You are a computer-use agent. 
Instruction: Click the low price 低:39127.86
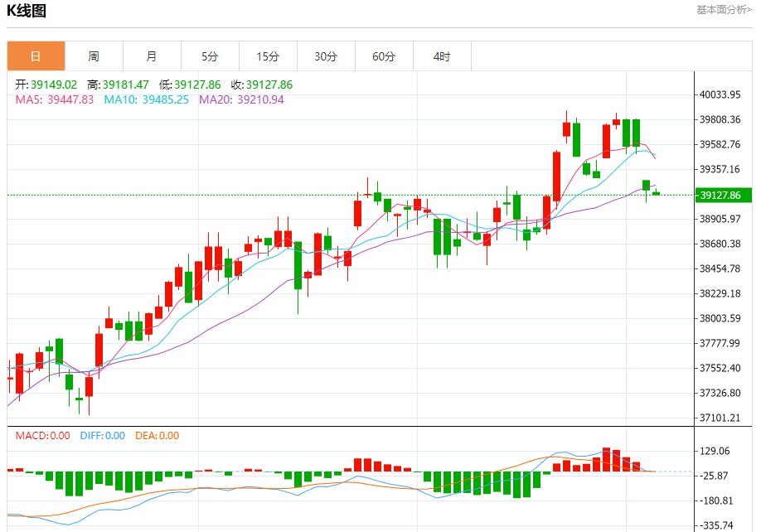click(190, 85)
